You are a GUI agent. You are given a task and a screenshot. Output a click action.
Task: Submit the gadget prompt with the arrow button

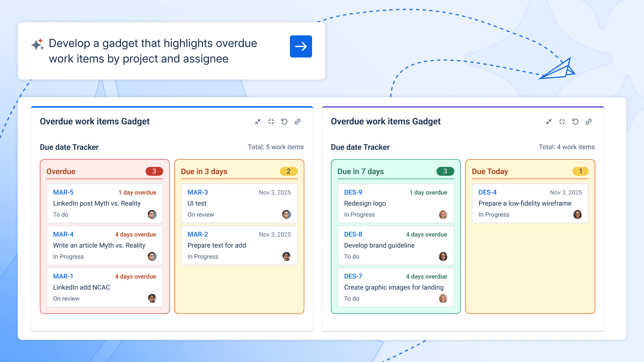tap(301, 46)
